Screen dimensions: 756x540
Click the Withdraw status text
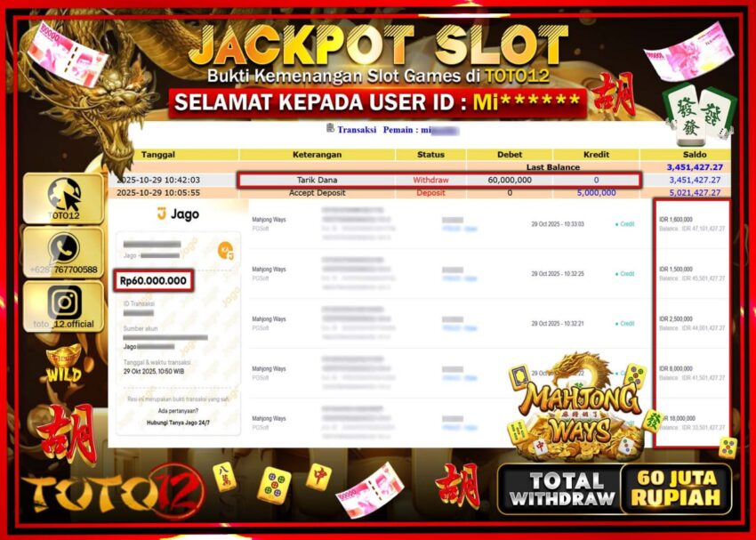[x=430, y=180]
